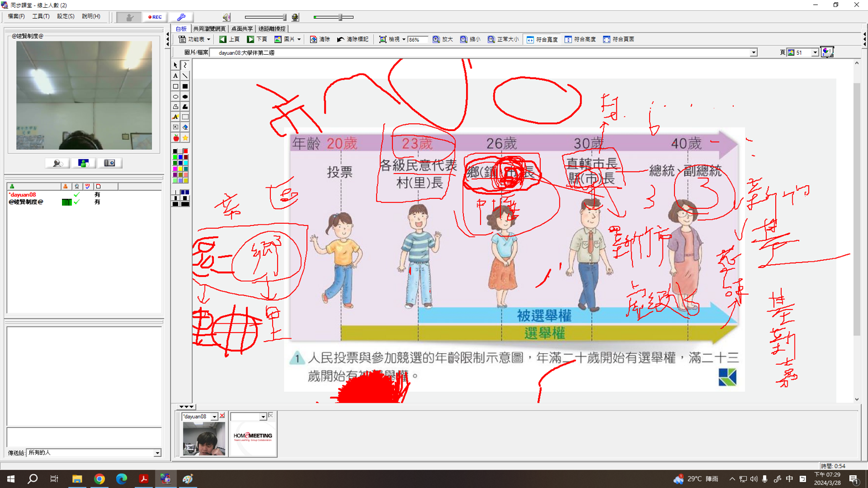This screenshot has width=868, height=488.
Task: Pick the yellow star stamp tool
Action: click(x=185, y=138)
